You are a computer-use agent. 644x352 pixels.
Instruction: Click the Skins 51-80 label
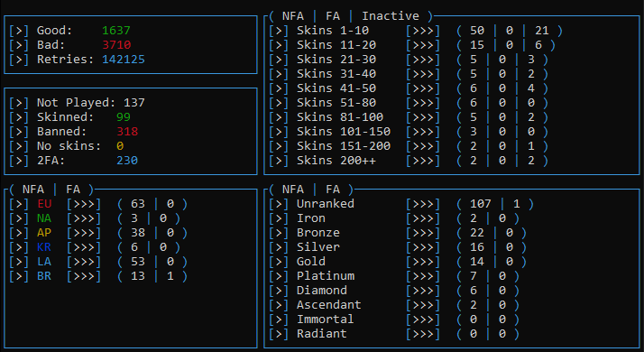tap(336, 102)
